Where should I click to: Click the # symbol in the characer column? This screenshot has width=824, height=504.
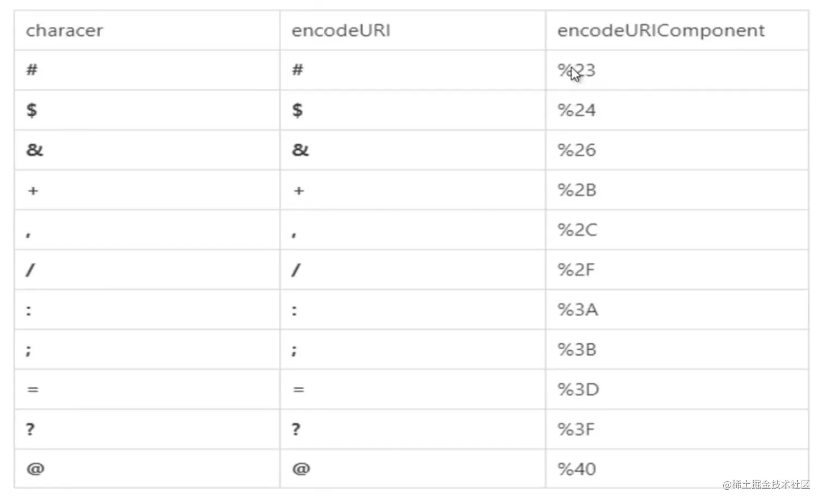click(x=32, y=70)
